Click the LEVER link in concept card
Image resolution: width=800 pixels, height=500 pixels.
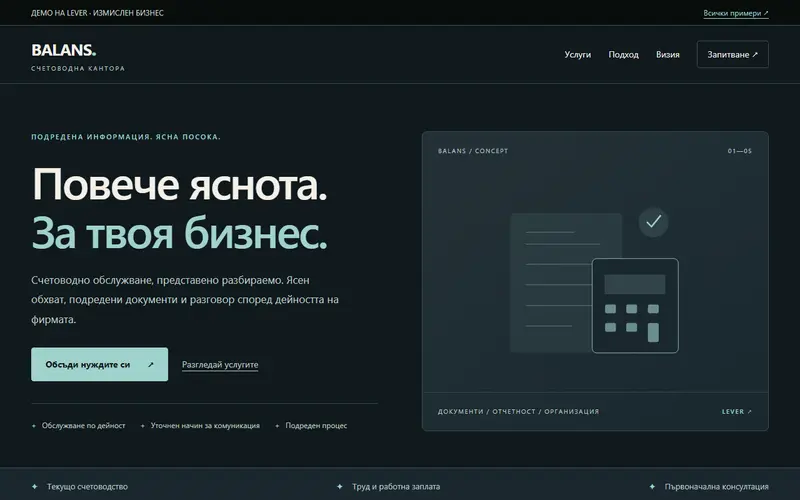point(737,411)
